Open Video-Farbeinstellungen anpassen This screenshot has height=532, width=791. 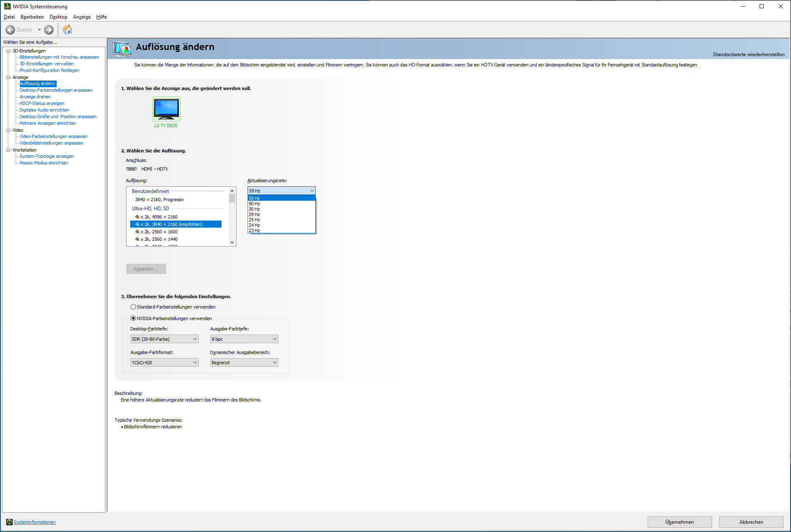53,136
